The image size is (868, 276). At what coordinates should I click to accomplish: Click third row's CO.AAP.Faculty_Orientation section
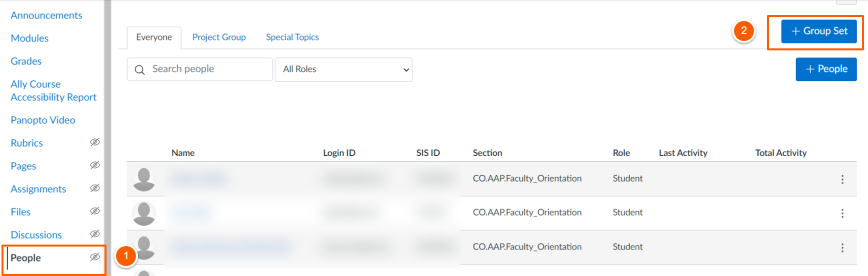click(527, 247)
